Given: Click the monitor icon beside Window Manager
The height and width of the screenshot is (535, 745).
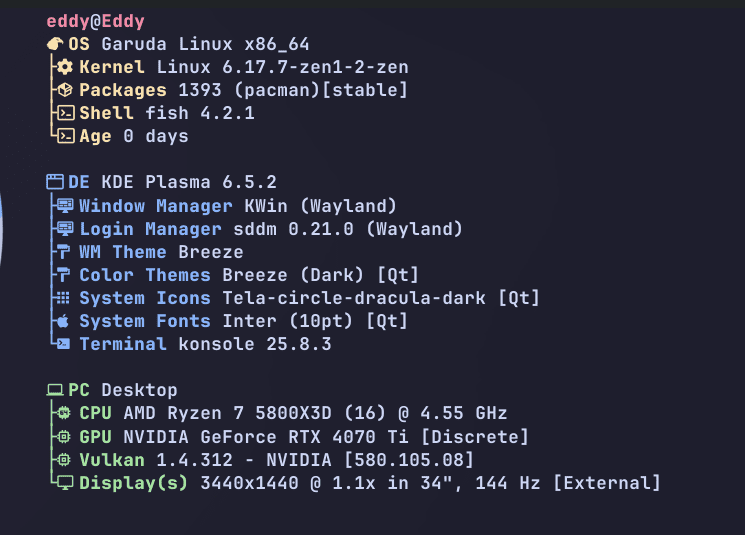Looking at the screenshot, I should click(x=65, y=206).
